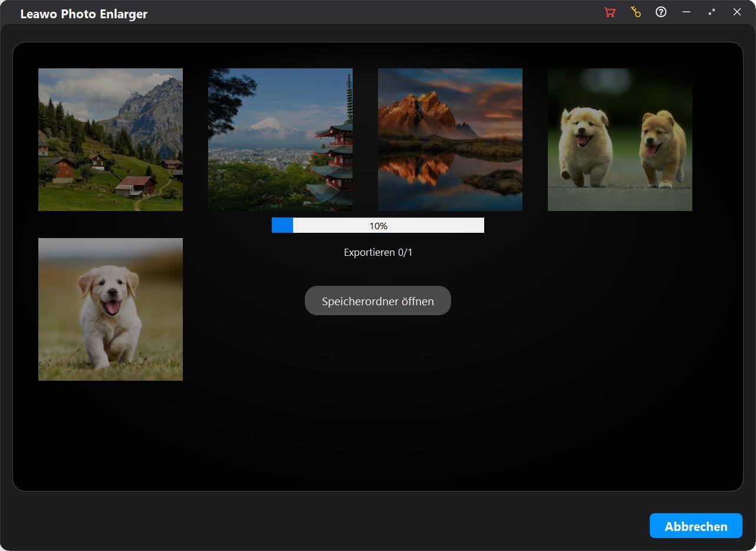Open the shopping cart purchase icon
The height and width of the screenshot is (551, 756).
(x=610, y=12)
